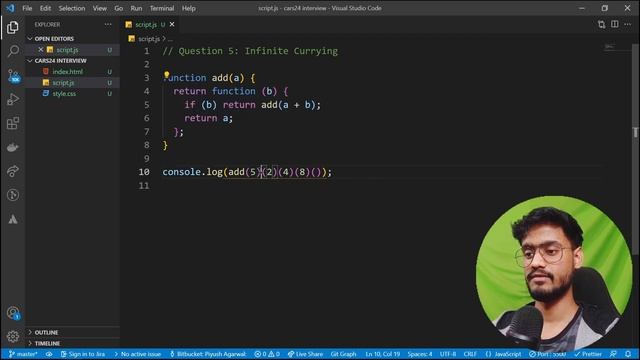The image size is (640, 360).
Task: Change Spaces: 4 indentation setting
Action: (x=420, y=354)
